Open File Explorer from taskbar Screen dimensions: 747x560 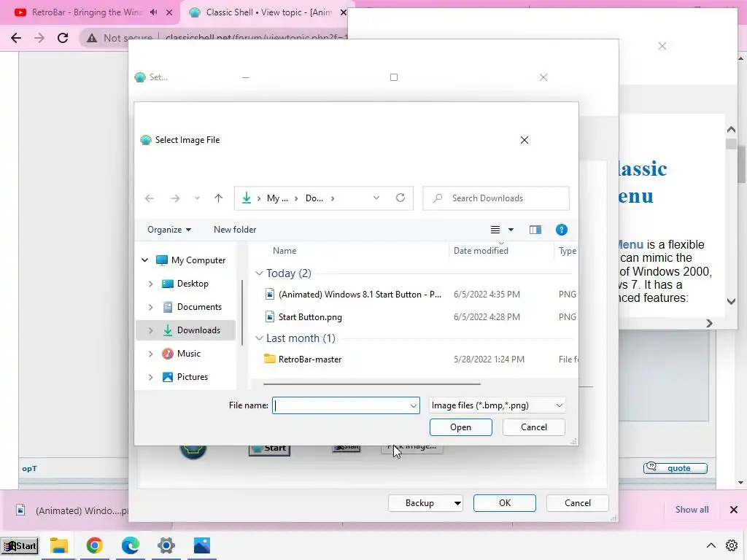[58, 545]
